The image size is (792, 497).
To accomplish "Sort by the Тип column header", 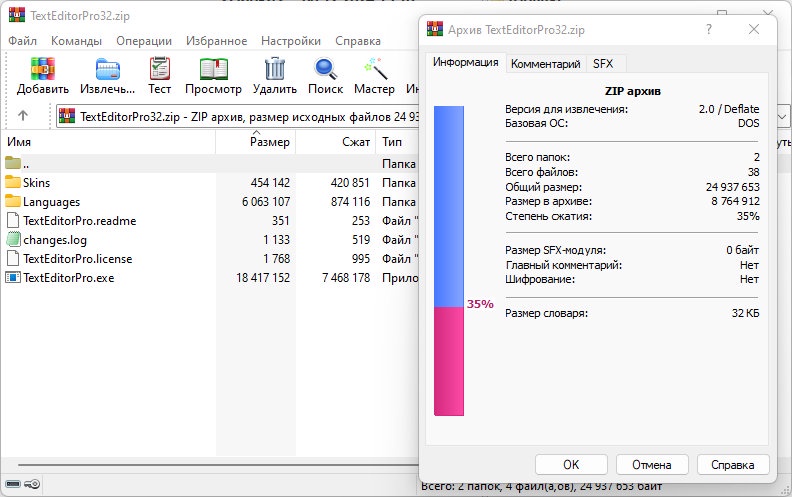I will tap(398, 142).
